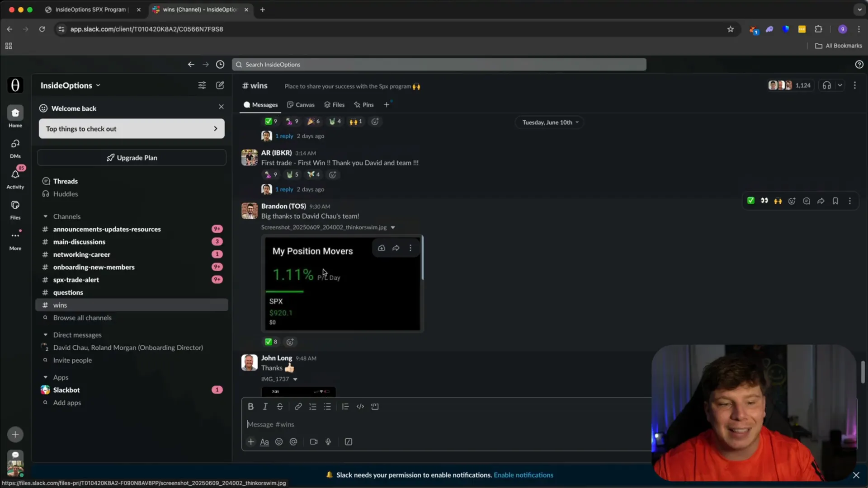The height and width of the screenshot is (488, 868).
Task: Download the thinkorswim screenshot image
Action: [382, 248]
